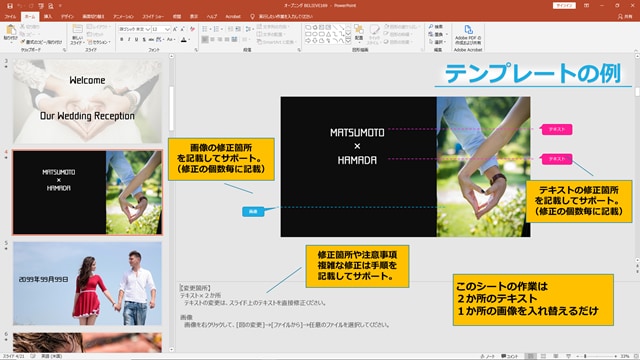
Task: Create Adobe PDF and share
Action: point(468,35)
